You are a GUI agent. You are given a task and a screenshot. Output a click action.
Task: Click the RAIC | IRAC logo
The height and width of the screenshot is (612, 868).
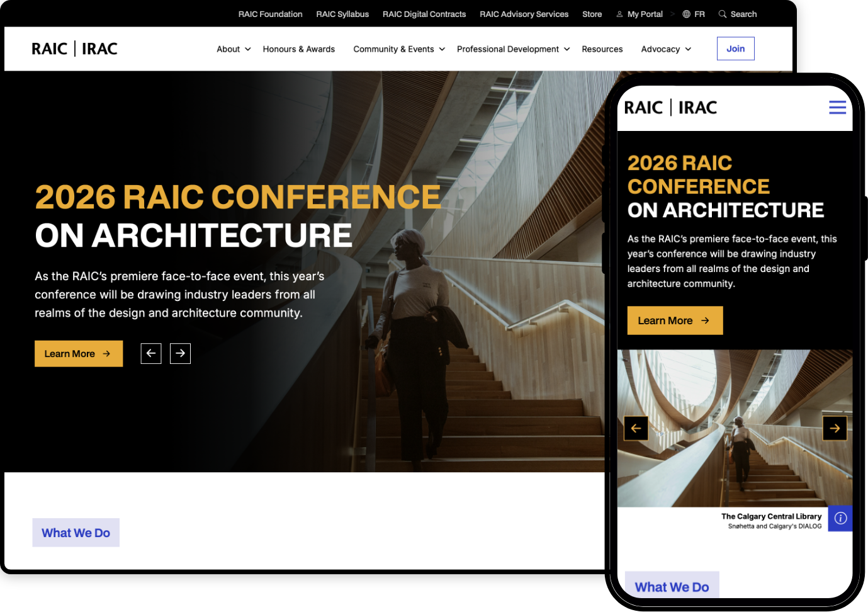[74, 48]
